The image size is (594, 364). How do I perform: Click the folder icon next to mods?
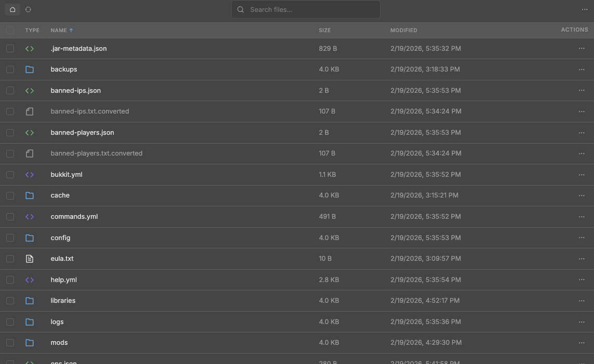click(x=30, y=342)
